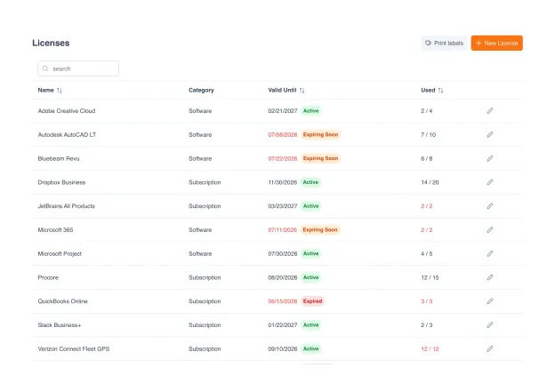Click the 09/10/2026 date
This screenshot has height=392, width=555.
(283, 348)
